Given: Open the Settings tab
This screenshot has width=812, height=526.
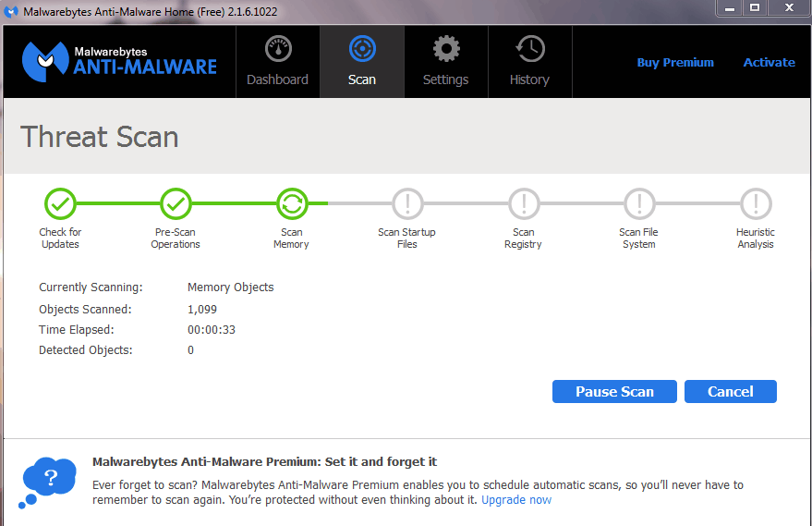Looking at the screenshot, I should point(446,62).
